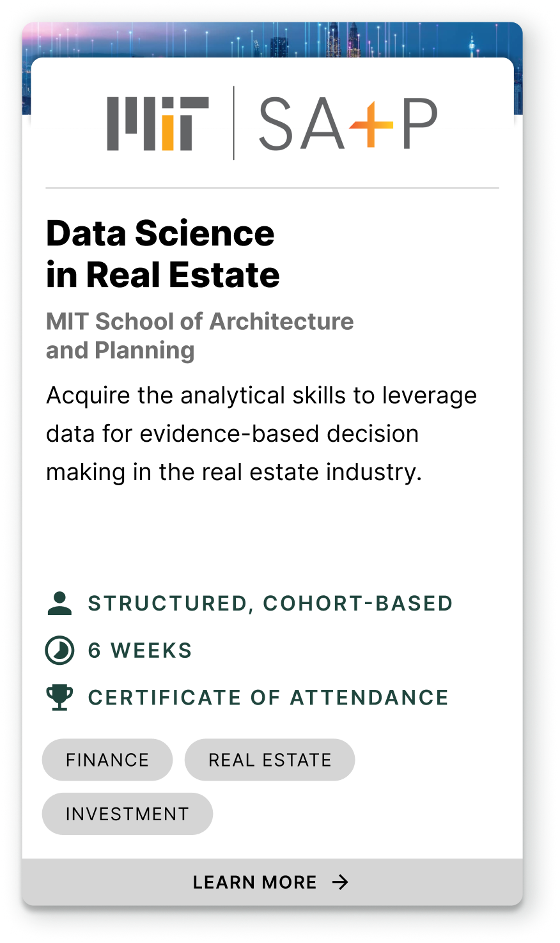Select the Finance tag
Viewport: 560px width, 943px height.
click(x=107, y=760)
